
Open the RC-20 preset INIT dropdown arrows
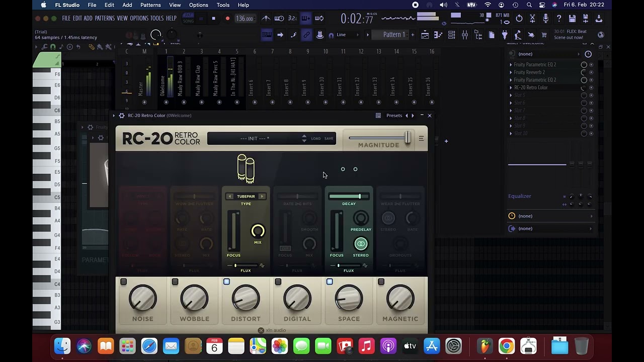click(304, 138)
